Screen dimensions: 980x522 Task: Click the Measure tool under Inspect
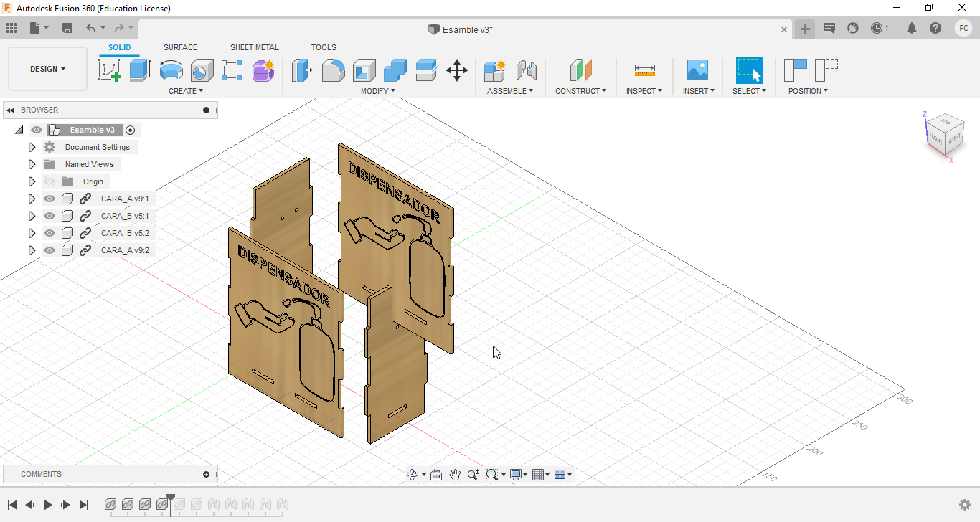[x=644, y=70]
